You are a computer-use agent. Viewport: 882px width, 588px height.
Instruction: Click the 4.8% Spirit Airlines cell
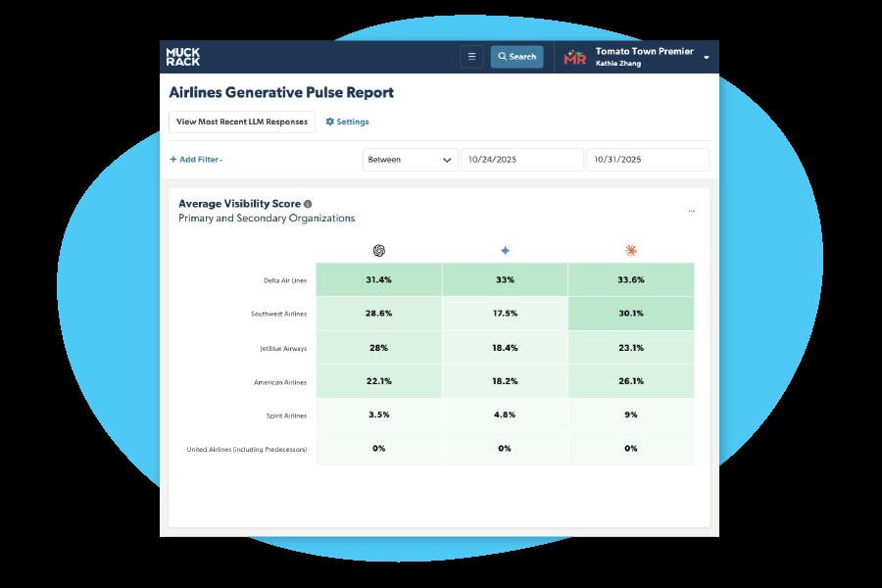[x=505, y=415]
